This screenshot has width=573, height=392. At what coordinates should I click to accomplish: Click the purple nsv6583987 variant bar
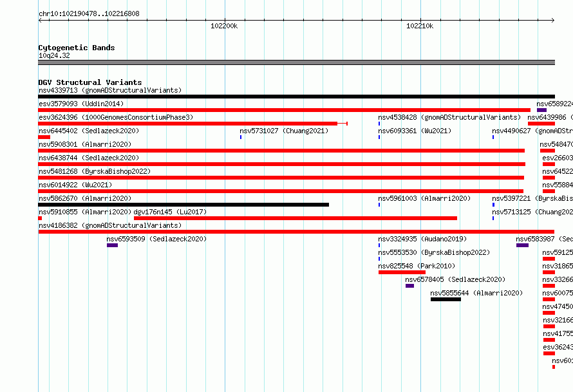tap(522, 245)
